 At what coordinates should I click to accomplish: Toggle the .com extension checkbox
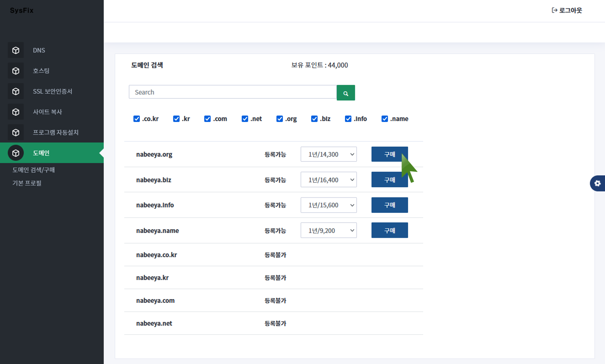click(207, 119)
